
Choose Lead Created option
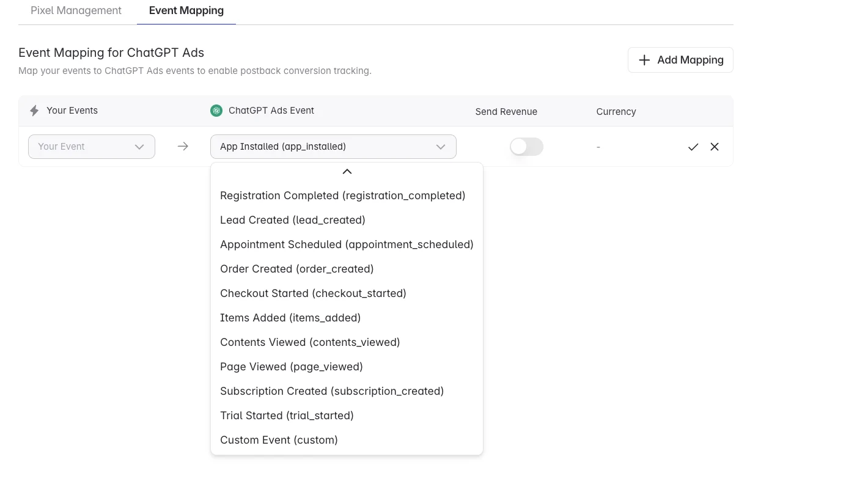pos(347,220)
